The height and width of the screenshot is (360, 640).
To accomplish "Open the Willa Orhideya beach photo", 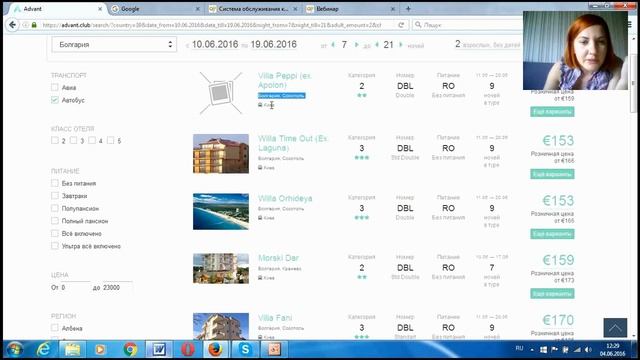I will tap(221, 211).
